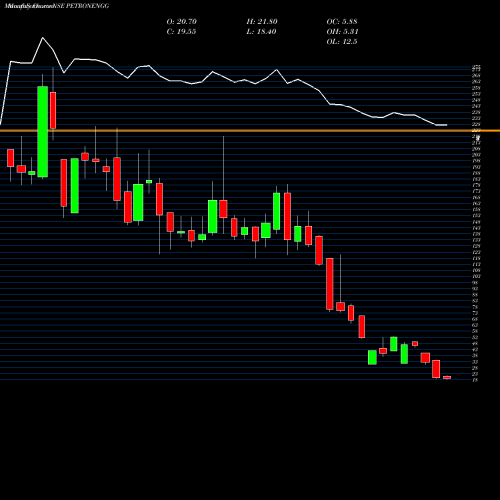Click the tallest green candlestick body
500x500 pixels.
[x=42, y=132]
